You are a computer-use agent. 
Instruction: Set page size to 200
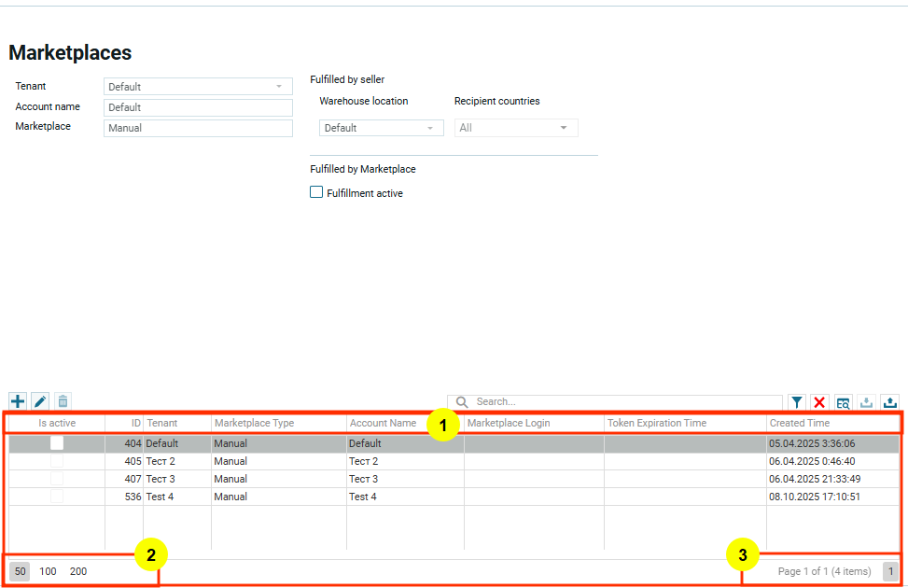78,571
